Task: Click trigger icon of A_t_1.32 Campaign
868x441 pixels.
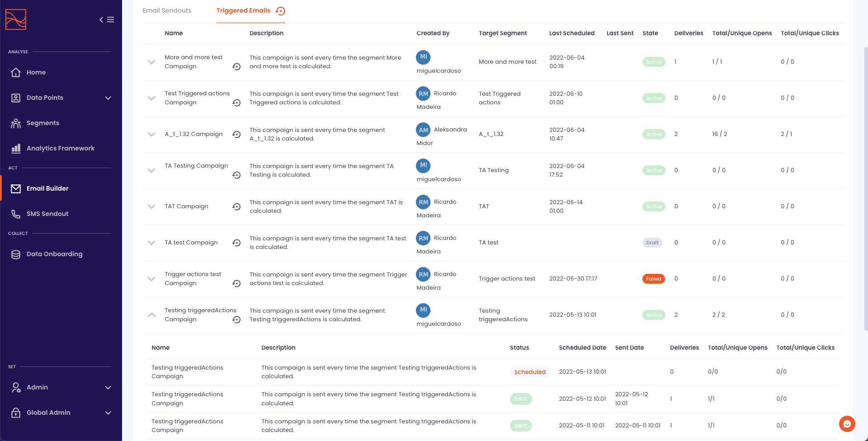Action: (x=236, y=134)
